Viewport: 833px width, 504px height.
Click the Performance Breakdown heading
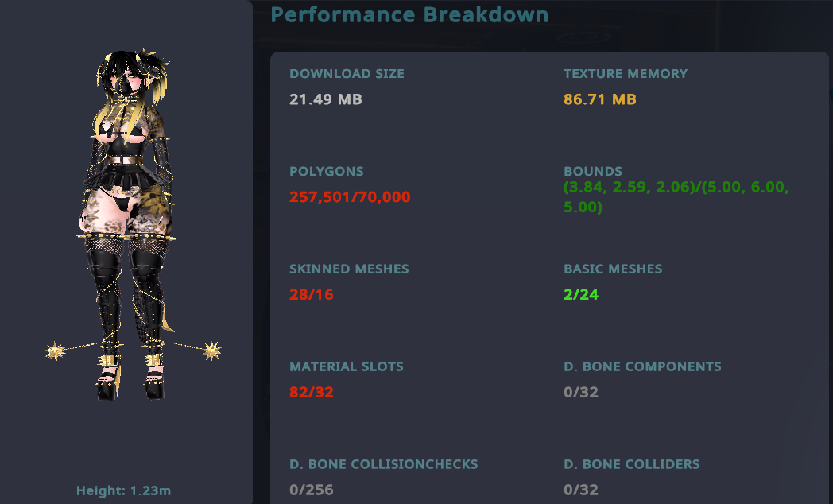[x=409, y=14]
